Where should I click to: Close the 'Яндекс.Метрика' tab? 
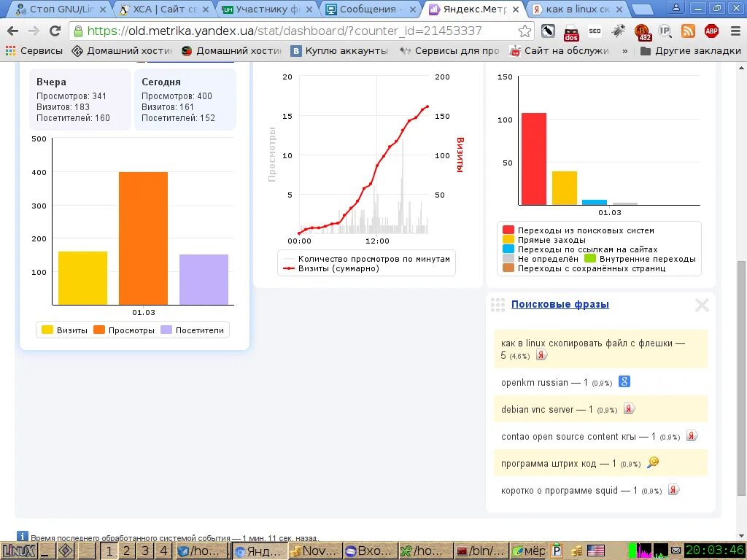pyautogui.click(x=515, y=9)
